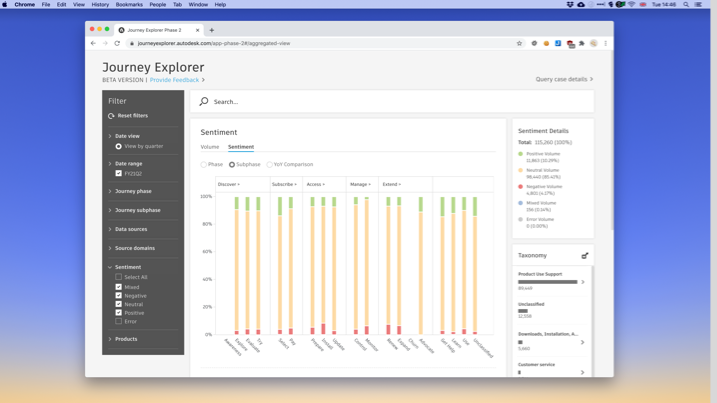Enable the Error sentiment filter
The image size is (717, 403).
coord(118,321)
